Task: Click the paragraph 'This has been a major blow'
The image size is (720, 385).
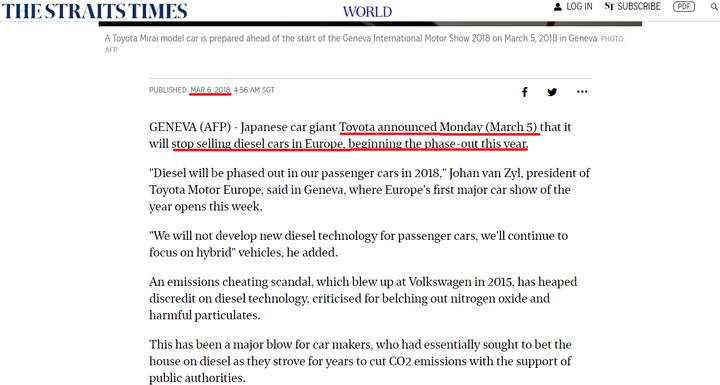Action: (x=360, y=361)
